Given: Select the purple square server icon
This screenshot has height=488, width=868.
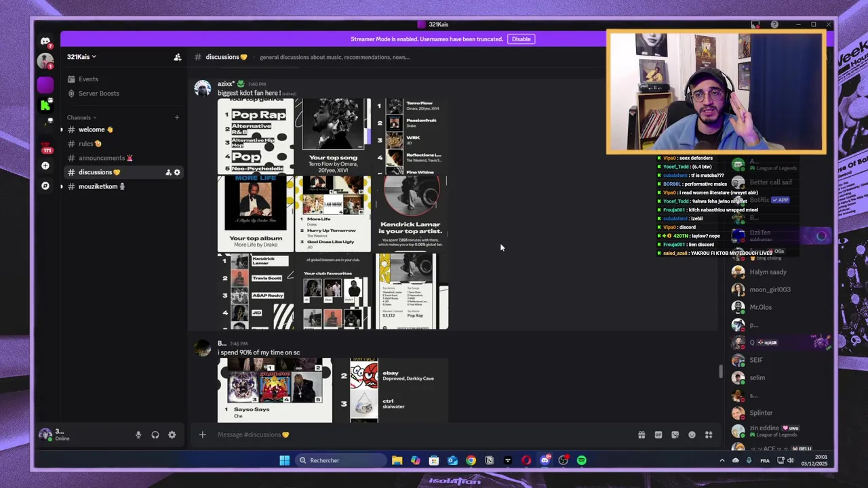Looking at the screenshot, I should pos(45,85).
